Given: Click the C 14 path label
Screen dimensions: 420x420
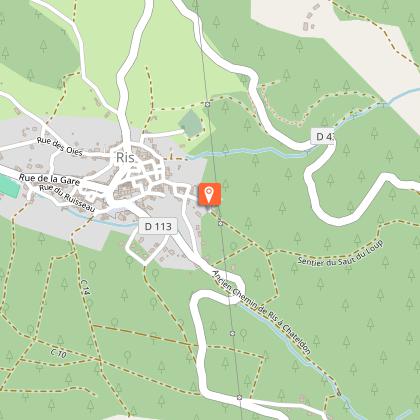Looking at the screenshot, I should [85, 288].
